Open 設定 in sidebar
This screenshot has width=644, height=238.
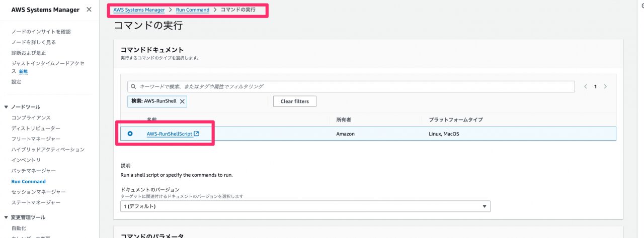coord(17,81)
